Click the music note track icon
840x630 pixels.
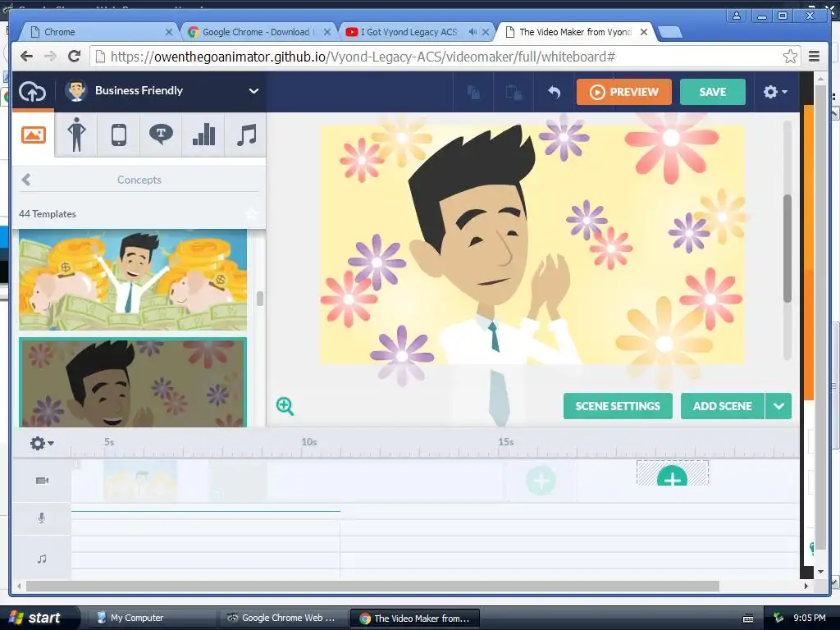pyautogui.click(x=42, y=559)
